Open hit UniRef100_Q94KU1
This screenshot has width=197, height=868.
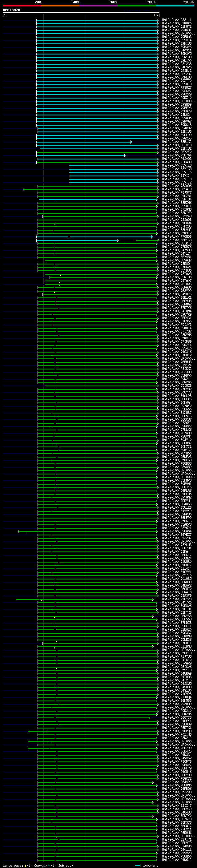[x=177, y=30]
